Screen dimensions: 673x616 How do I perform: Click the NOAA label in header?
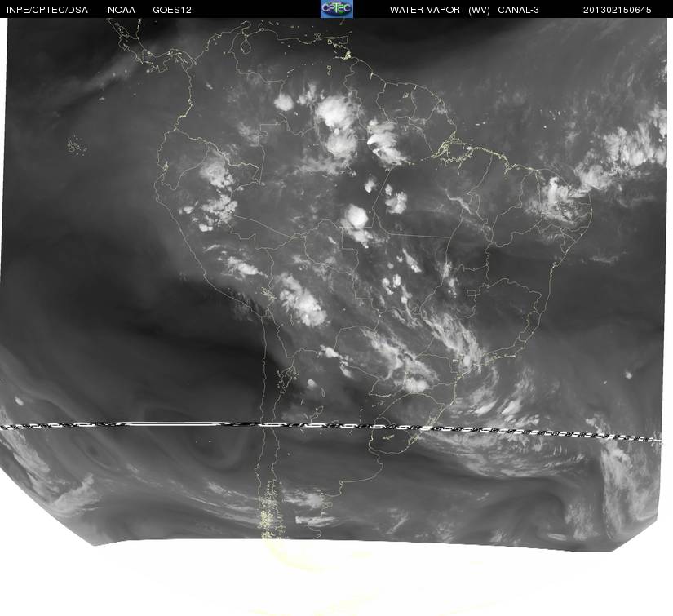[122, 10]
